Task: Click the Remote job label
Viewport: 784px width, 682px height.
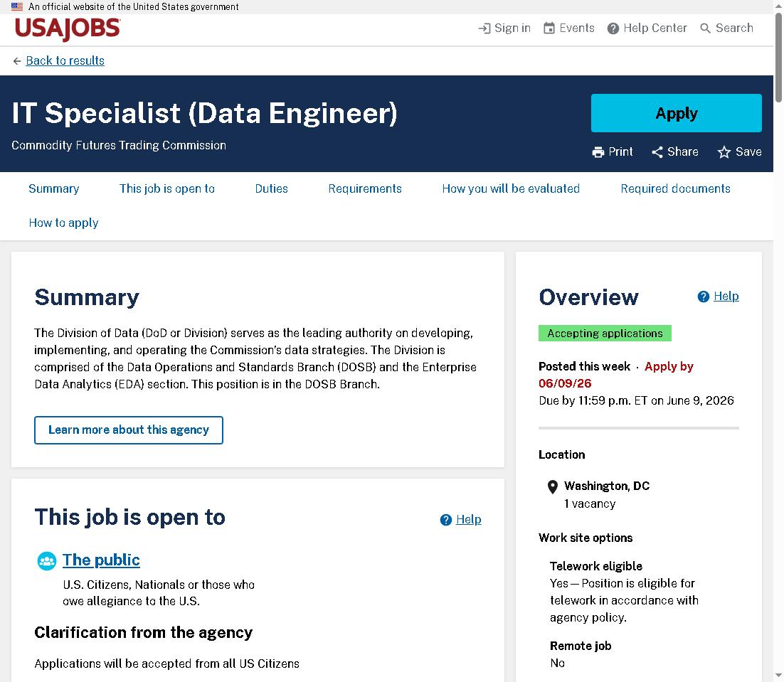Action: point(581,646)
